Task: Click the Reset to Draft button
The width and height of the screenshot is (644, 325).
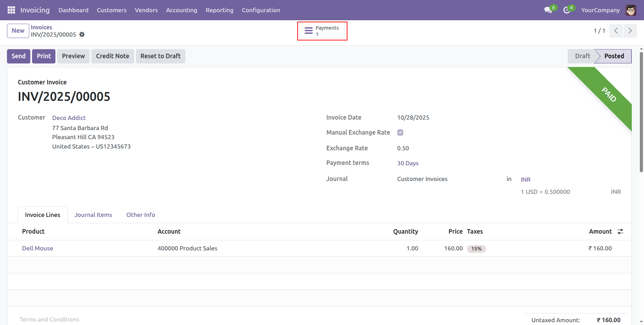Action: click(x=160, y=56)
